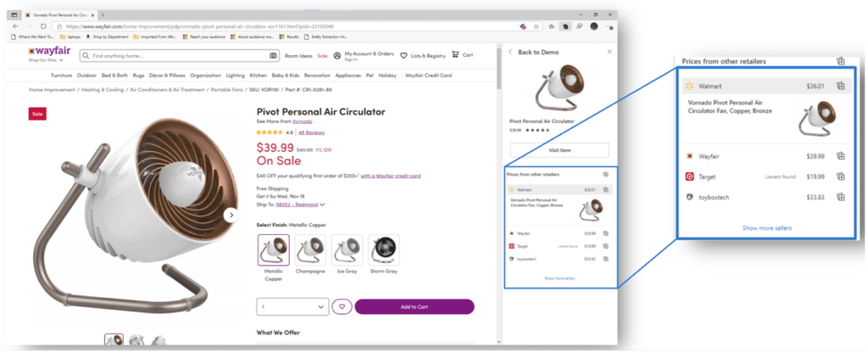This screenshot has height=353, width=868.
Task: Click the Lists & Registry heart icon
Action: pos(403,55)
